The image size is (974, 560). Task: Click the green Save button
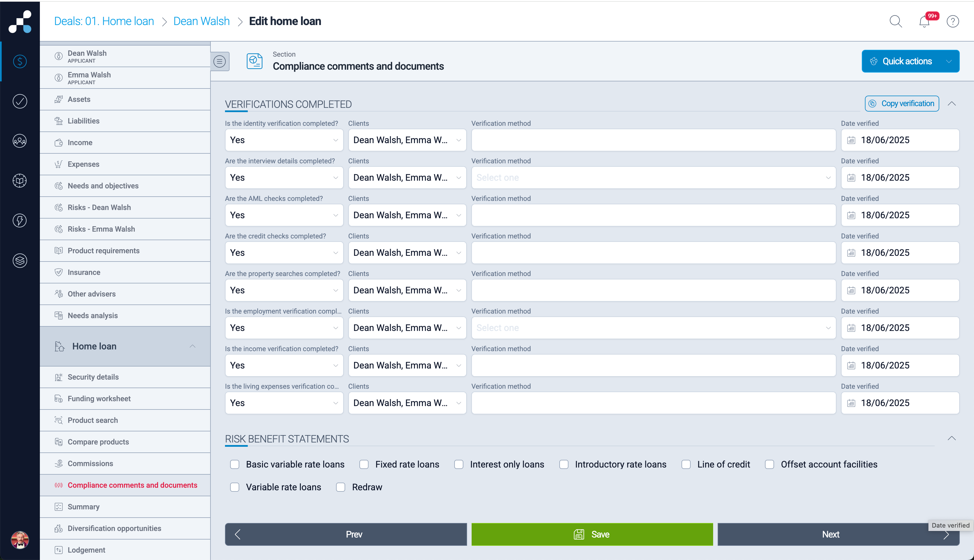pos(592,534)
